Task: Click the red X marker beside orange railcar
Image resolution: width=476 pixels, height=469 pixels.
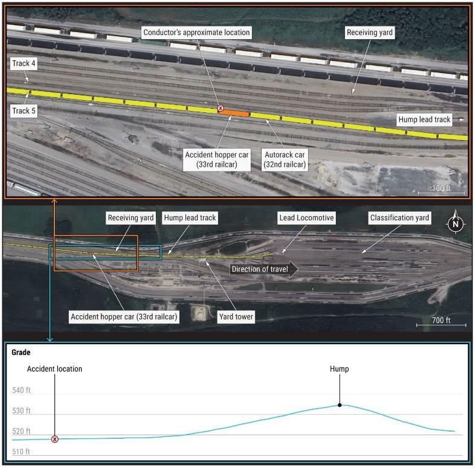Action: tap(220, 108)
